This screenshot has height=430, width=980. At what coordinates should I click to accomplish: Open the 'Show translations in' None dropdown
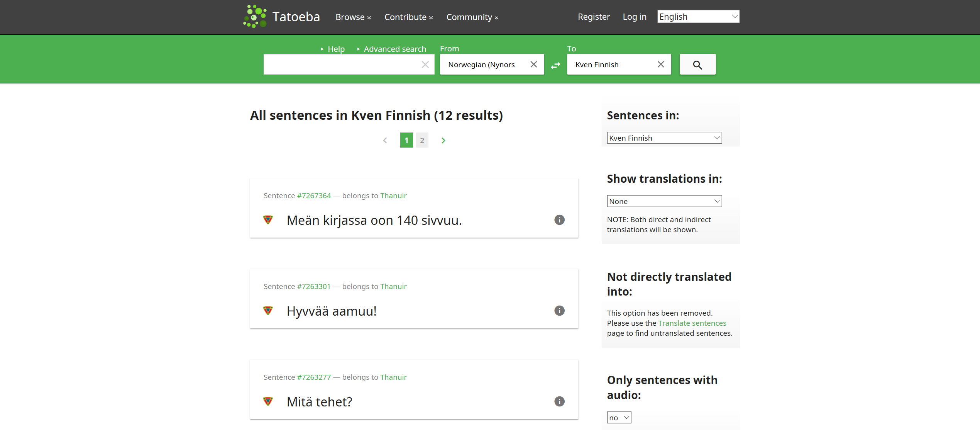(664, 201)
